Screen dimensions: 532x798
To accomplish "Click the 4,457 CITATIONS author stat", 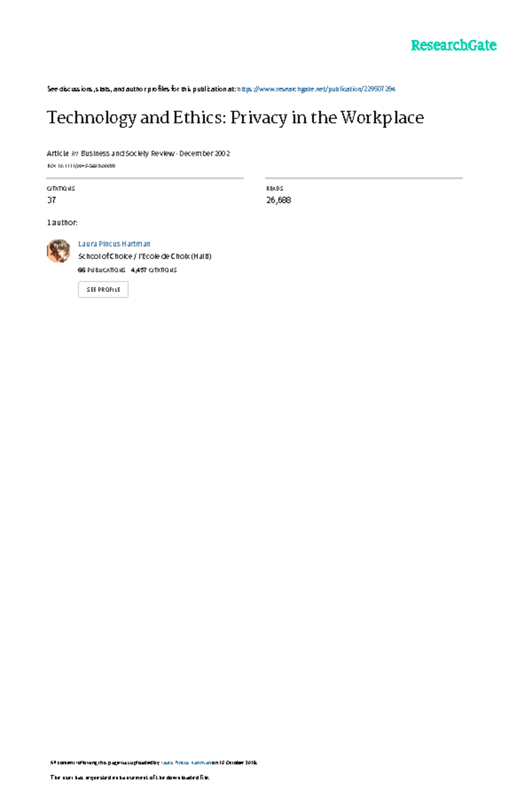I will [154, 270].
